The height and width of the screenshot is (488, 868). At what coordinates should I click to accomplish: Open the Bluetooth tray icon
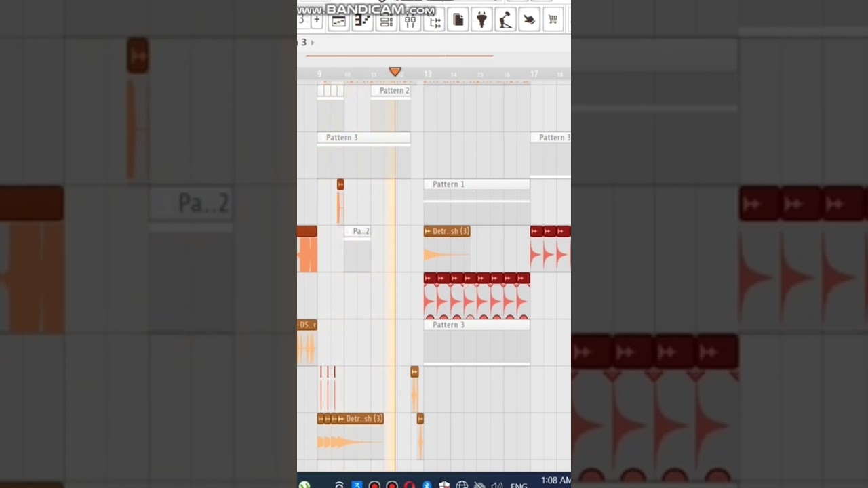427,485
